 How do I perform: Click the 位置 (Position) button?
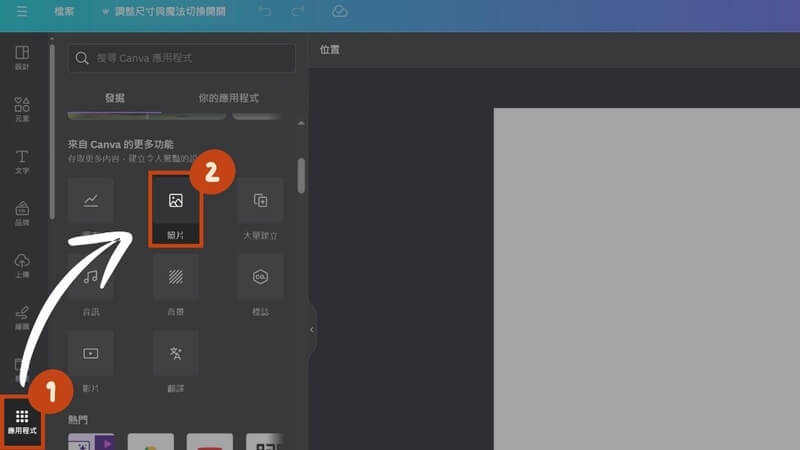point(330,49)
